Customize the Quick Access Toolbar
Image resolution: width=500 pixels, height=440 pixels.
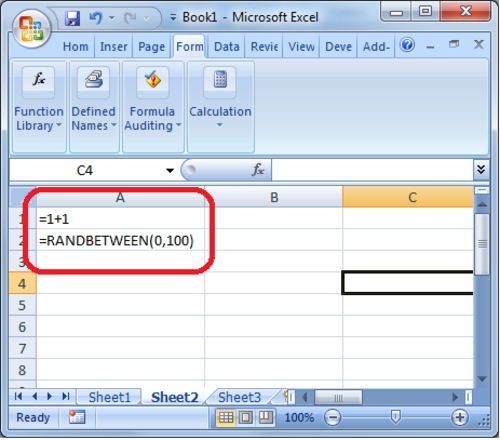(173, 17)
